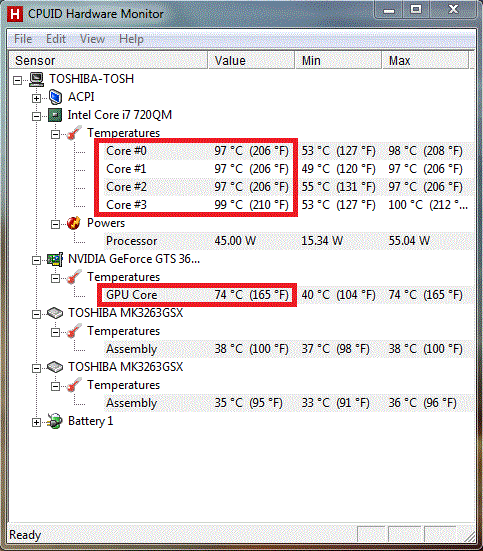This screenshot has width=483, height=551.
Task: Click the Intel Core i7 720QM chip icon
Action: coord(55,115)
